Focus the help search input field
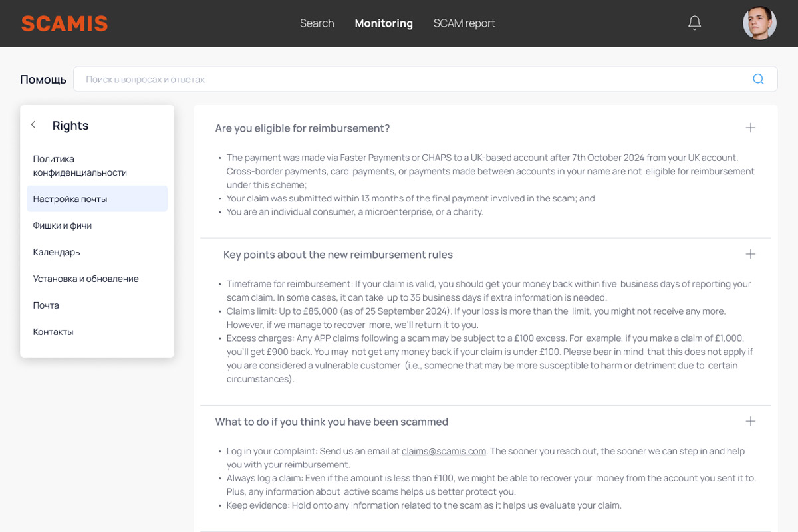Screen dimensions: 798x532 click(x=412, y=79)
